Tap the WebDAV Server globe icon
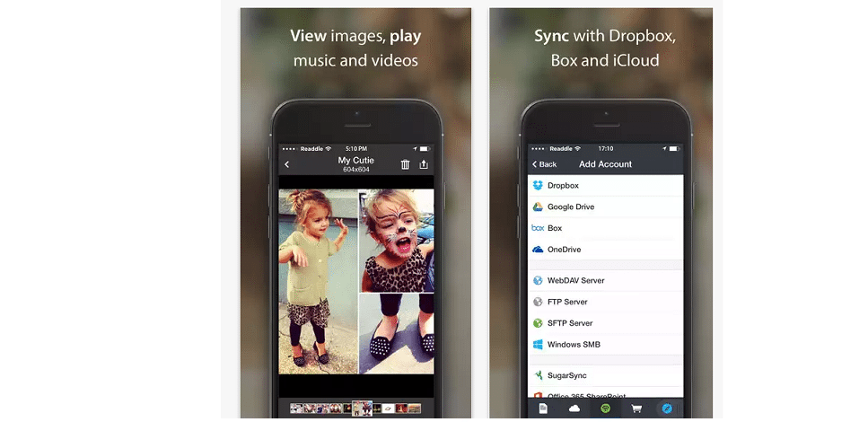Screen dimensions: 868x422 click(x=538, y=280)
